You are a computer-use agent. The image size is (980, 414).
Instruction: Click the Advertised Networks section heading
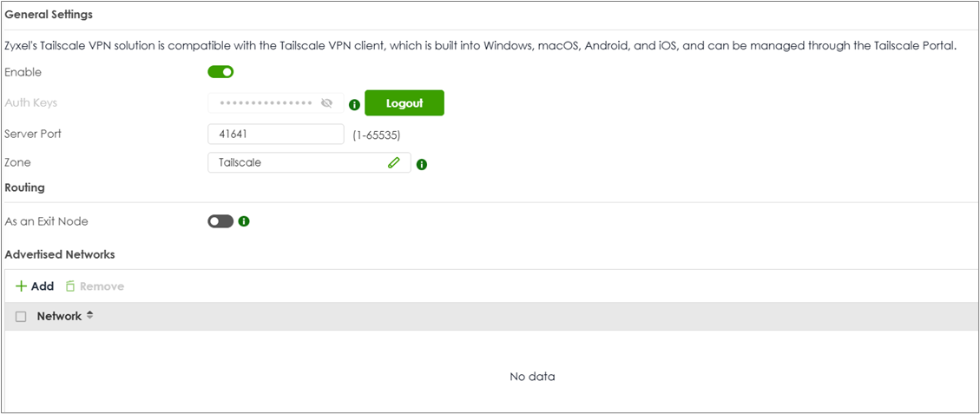coord(59,254)
